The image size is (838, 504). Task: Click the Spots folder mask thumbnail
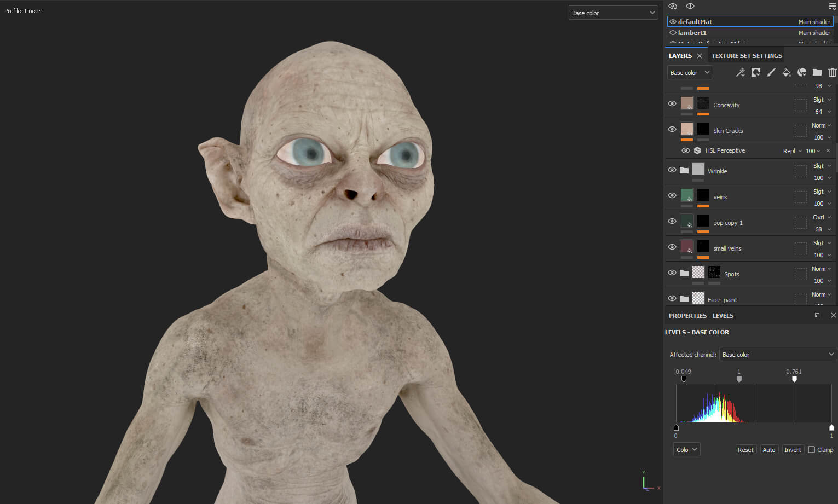714,272
